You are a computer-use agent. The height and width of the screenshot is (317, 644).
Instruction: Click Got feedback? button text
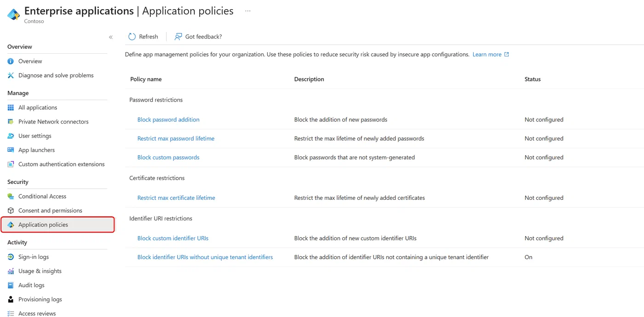(x=203, y=37)
